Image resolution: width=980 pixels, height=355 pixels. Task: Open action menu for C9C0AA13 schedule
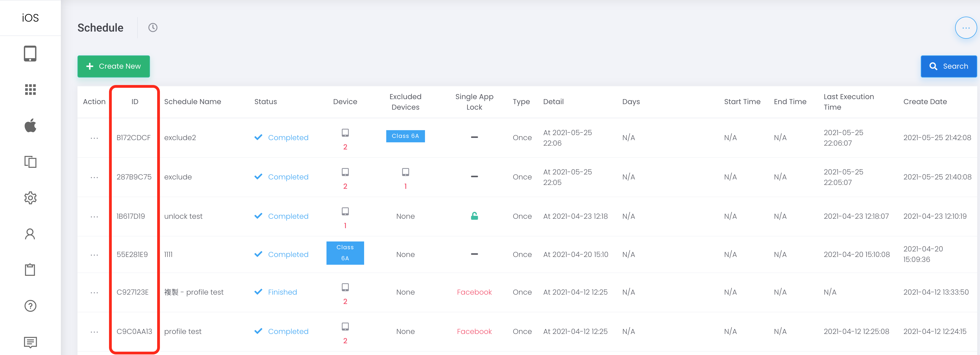click(x=94, y=332)
